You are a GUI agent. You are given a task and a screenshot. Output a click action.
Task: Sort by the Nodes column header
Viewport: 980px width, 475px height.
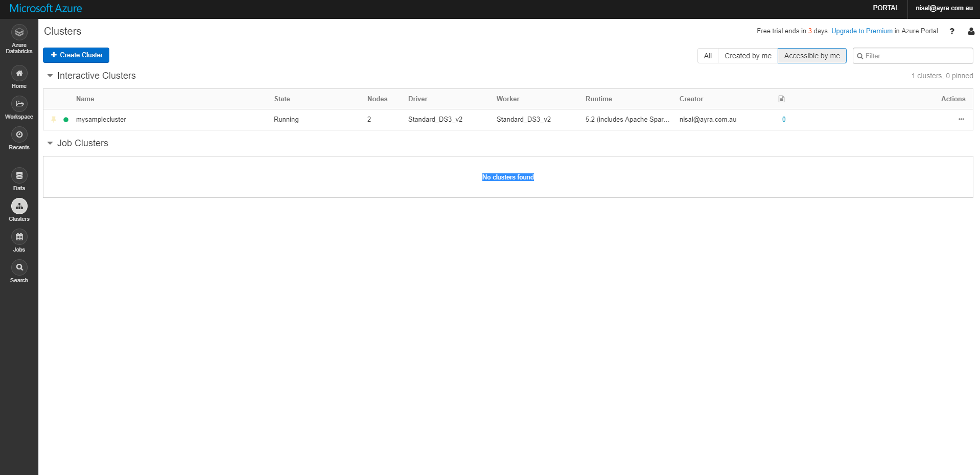point(378,99)
